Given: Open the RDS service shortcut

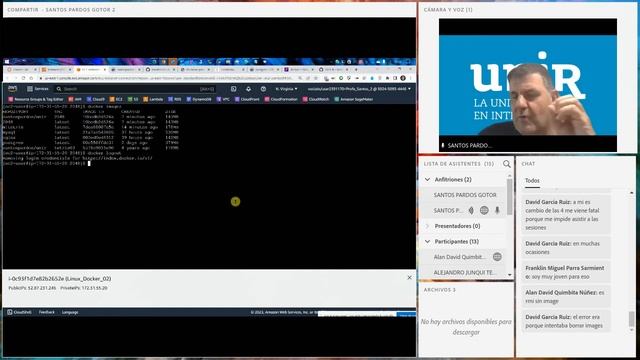Looking at the screenshot, I should [175, 99].
